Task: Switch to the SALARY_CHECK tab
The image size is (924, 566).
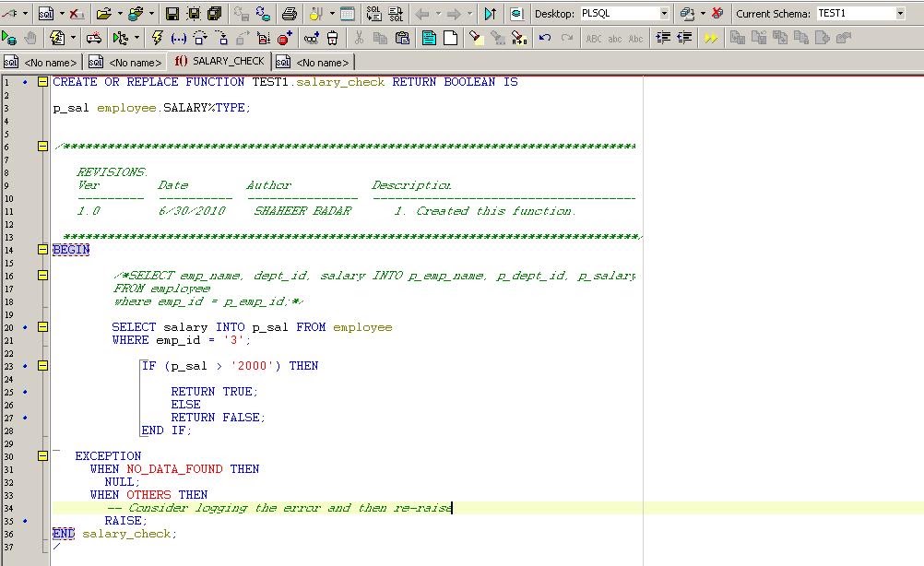Action: point(219,61)
